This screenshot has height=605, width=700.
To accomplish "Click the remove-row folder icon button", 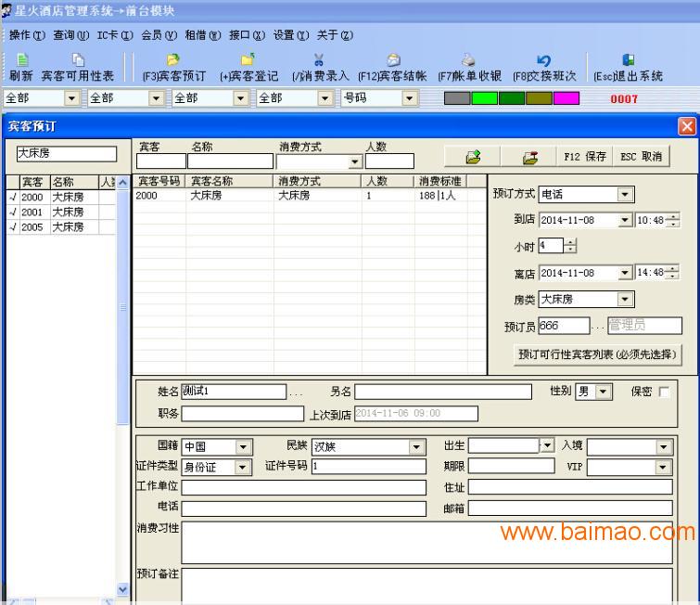I will [x=530, y=157].
